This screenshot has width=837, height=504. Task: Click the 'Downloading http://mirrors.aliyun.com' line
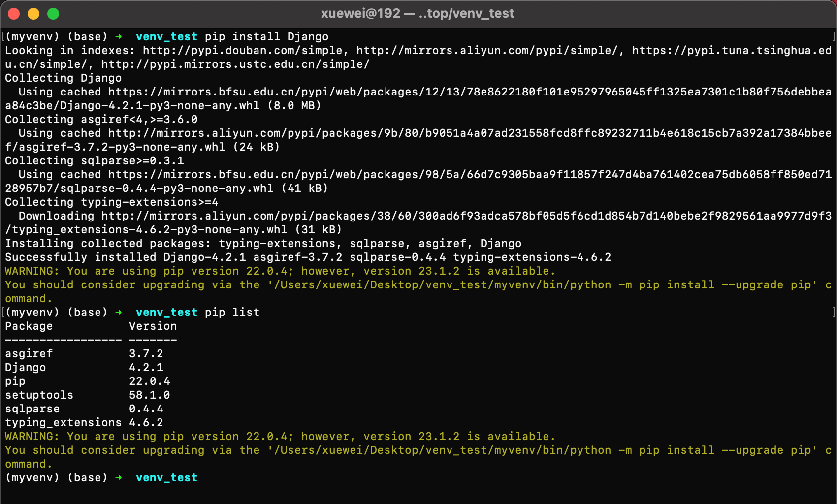pyautogui.click(x=425, y=216)
